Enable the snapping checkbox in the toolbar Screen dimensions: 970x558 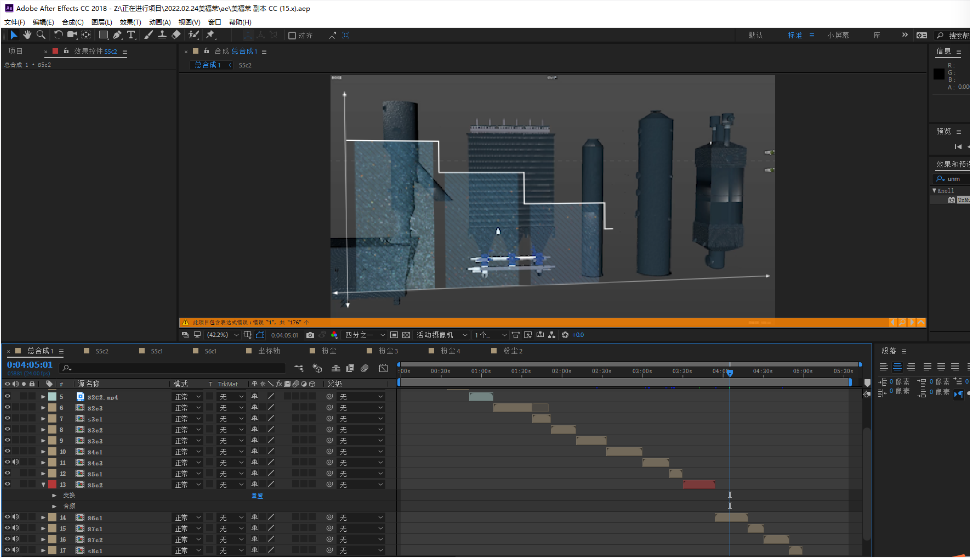292,36
